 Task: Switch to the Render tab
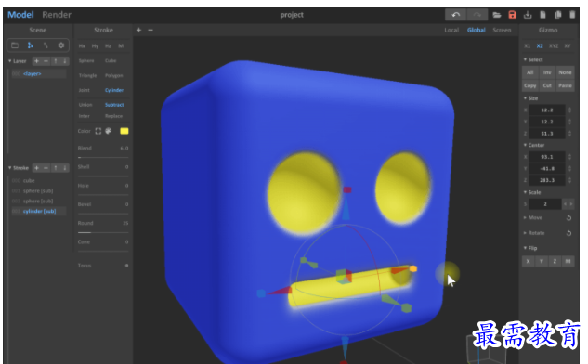[57, 15]
